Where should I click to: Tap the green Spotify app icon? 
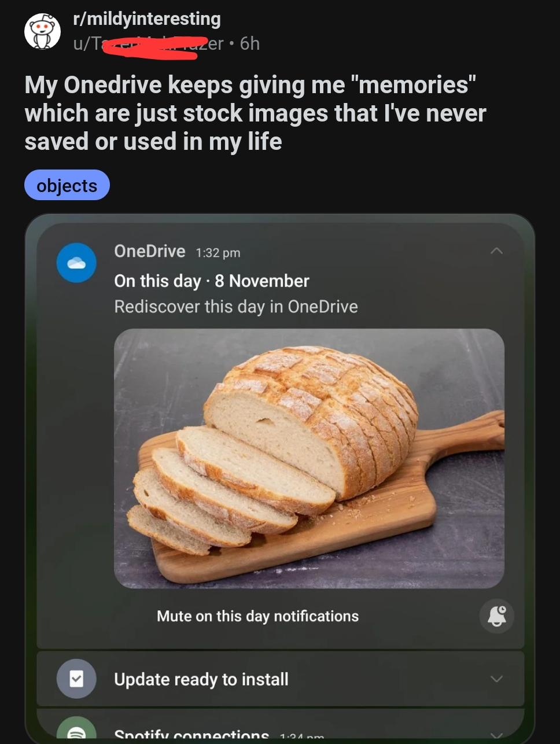[76, 732]
